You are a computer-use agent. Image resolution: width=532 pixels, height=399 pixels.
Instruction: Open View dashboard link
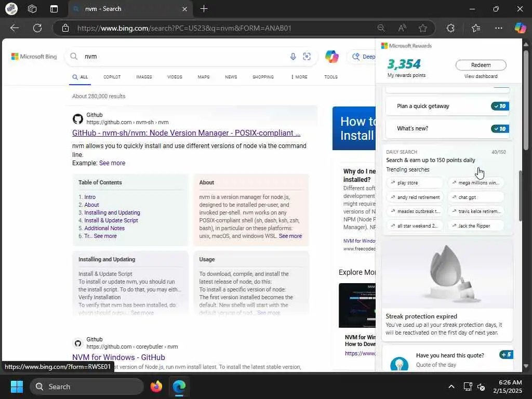pyautogui.click(x=481, y=76)
